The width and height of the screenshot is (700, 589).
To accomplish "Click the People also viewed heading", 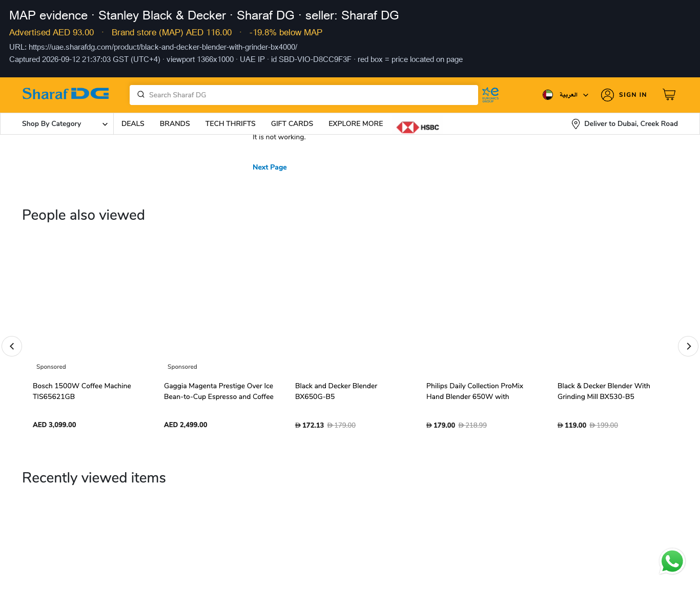I will [84, 215].
